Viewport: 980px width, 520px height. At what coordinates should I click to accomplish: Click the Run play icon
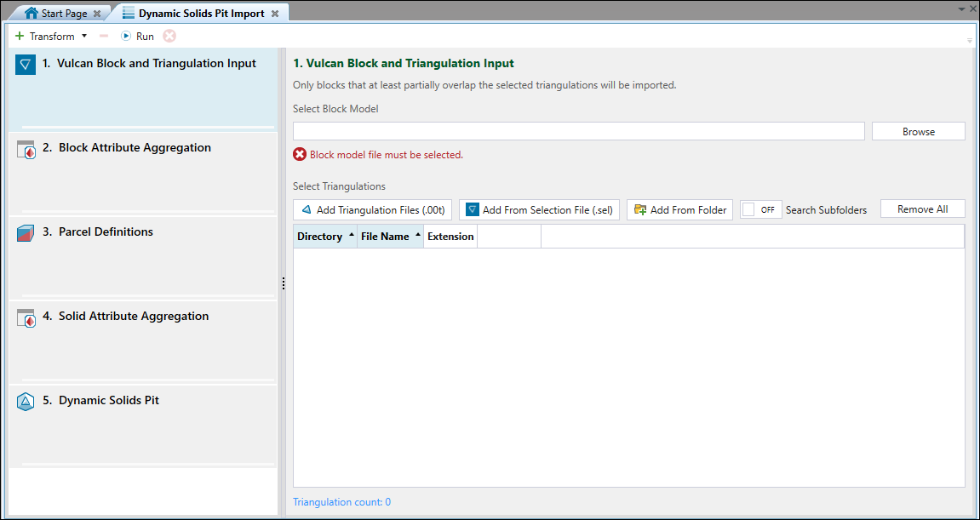(x=126, y=37)
